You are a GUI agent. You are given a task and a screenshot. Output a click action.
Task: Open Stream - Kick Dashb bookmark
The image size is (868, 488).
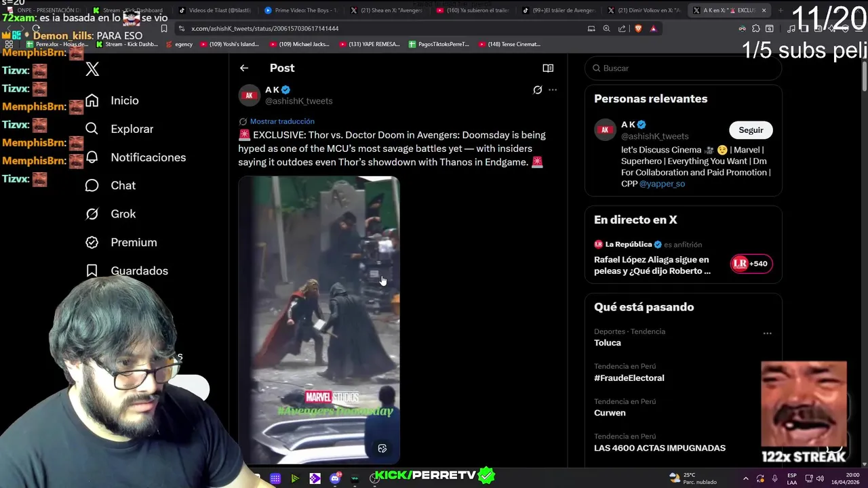tap(127, 44)
